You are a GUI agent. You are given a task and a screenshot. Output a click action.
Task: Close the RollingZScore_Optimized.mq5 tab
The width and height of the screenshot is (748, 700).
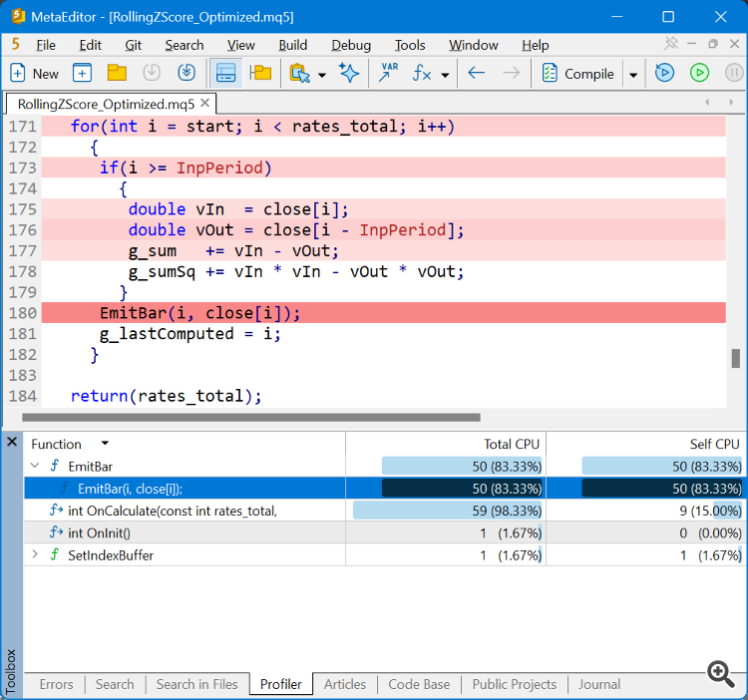[205, 103]
